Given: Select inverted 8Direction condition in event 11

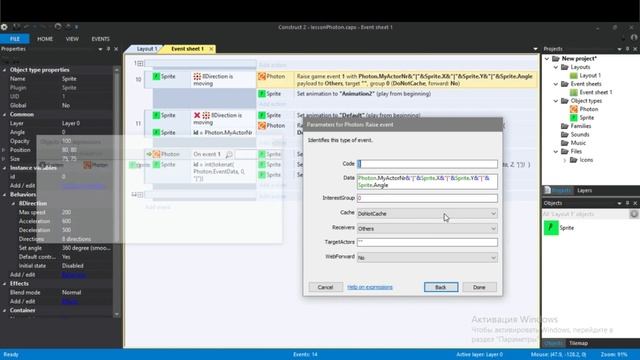Looking at the screenshot, I should pyautogui.click(x=223, y=119).
